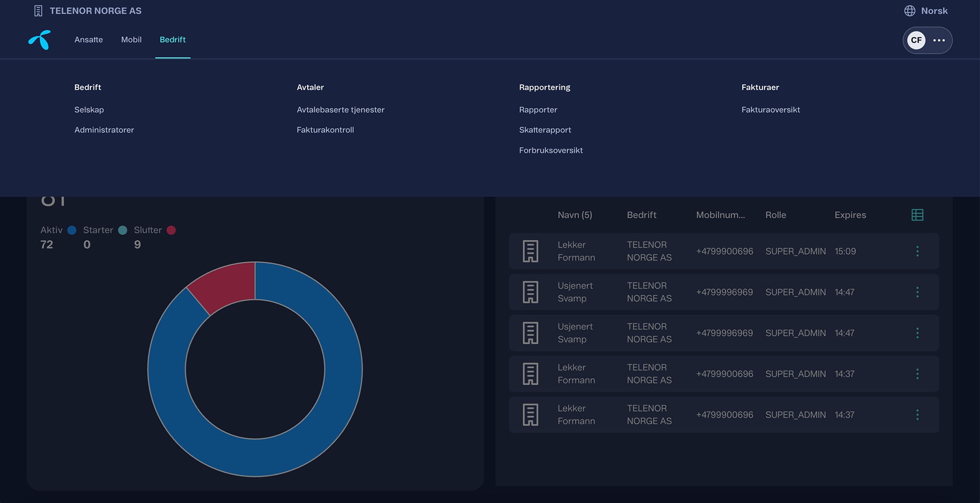The height and width of the screenshot is (503, 980).
Task: Click the globe language icon
Action: 910,11
